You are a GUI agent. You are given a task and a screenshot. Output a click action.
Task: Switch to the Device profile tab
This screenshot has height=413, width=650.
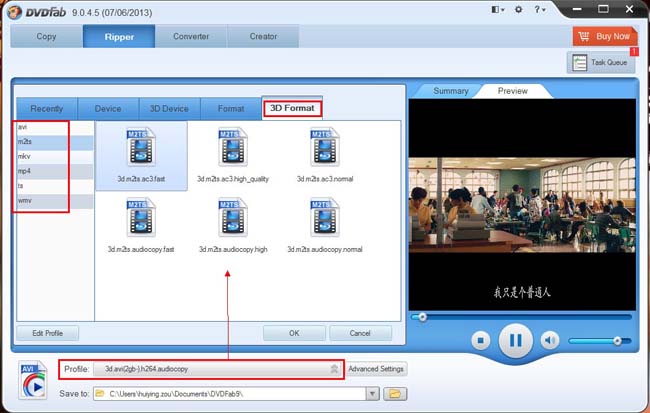[108, 109]
